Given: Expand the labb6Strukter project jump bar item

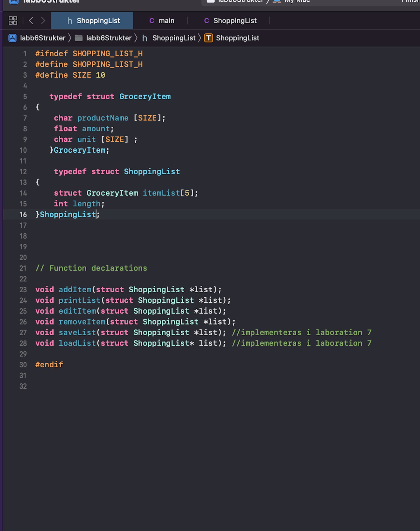Looking at the screenshot, I should coord(42,38).
